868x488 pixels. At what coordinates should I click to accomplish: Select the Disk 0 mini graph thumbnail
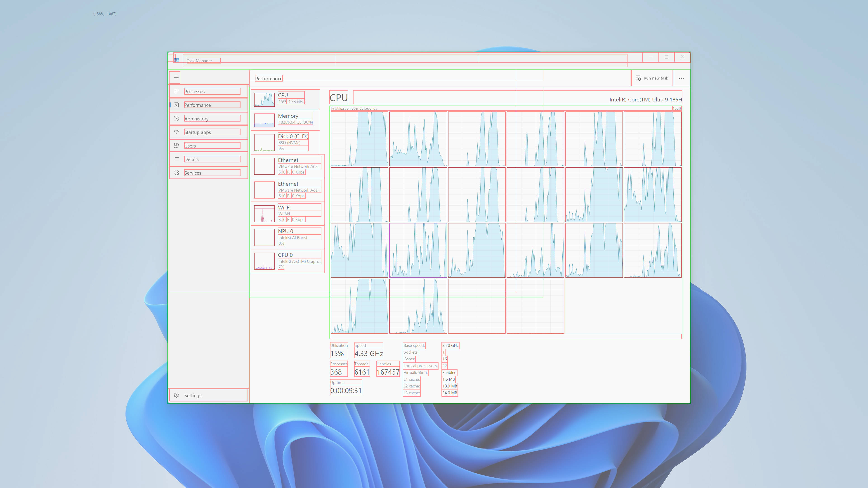tap(264, 143)
